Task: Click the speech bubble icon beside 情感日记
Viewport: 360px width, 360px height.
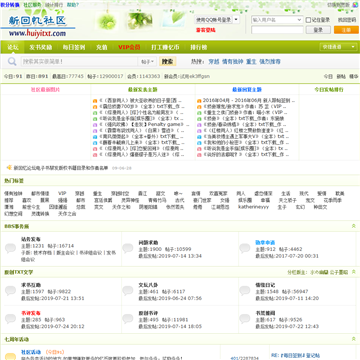Action: click(245, 290)
